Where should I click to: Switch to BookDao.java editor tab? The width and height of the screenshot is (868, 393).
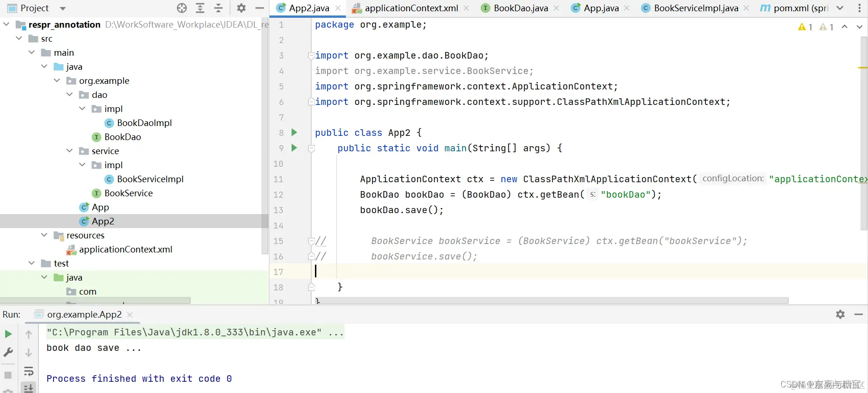[x=520, y=8]
